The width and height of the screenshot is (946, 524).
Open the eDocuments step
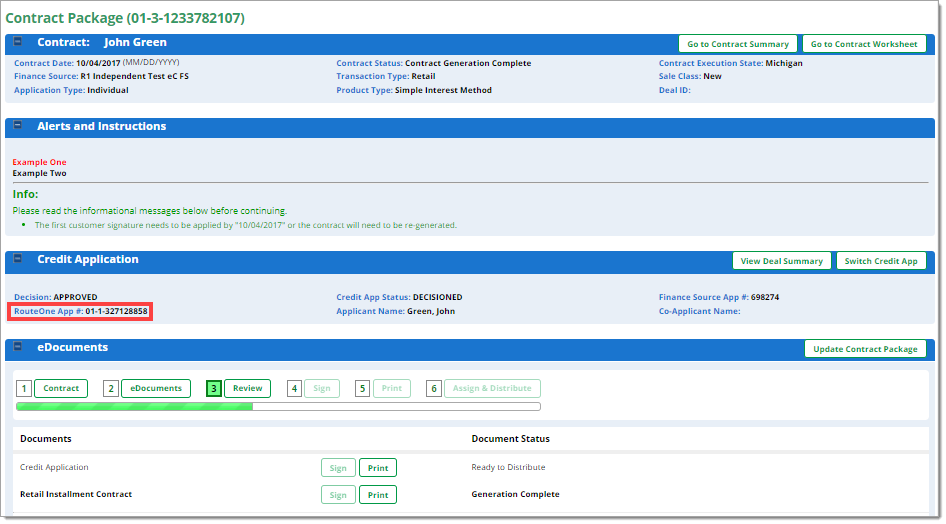coord(156,389)
